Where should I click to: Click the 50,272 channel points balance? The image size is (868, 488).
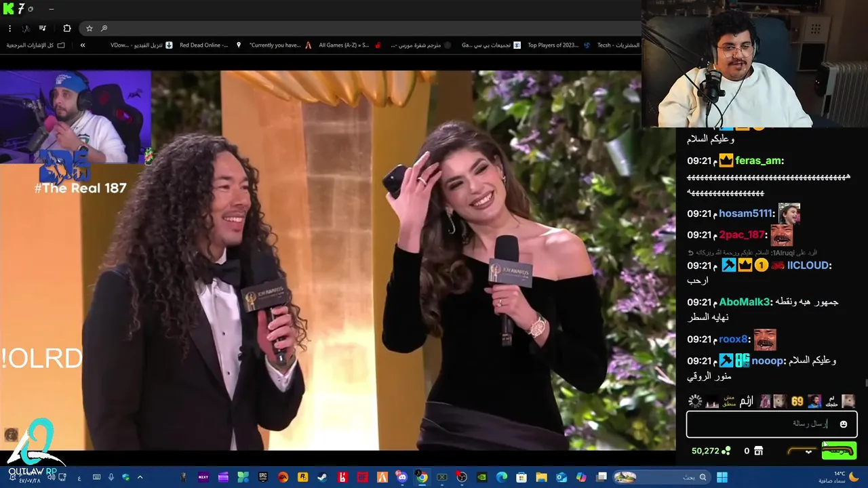coord(711,451)
